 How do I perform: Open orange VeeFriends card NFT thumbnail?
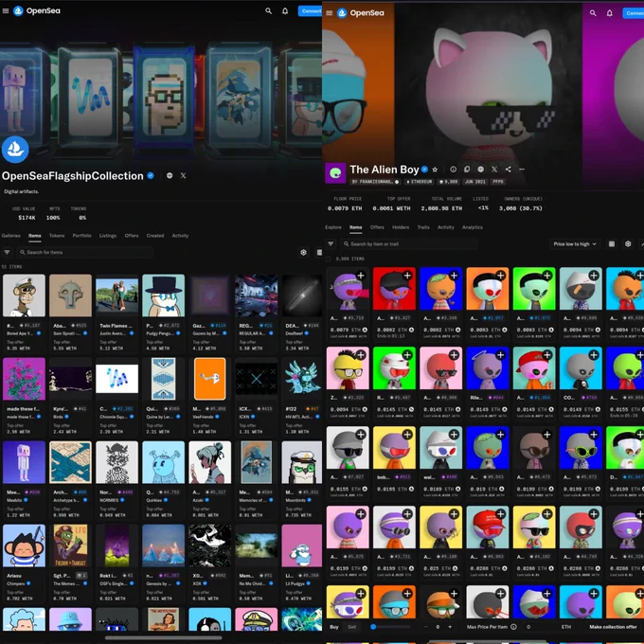pyautogui.click(x=210, y=379)
